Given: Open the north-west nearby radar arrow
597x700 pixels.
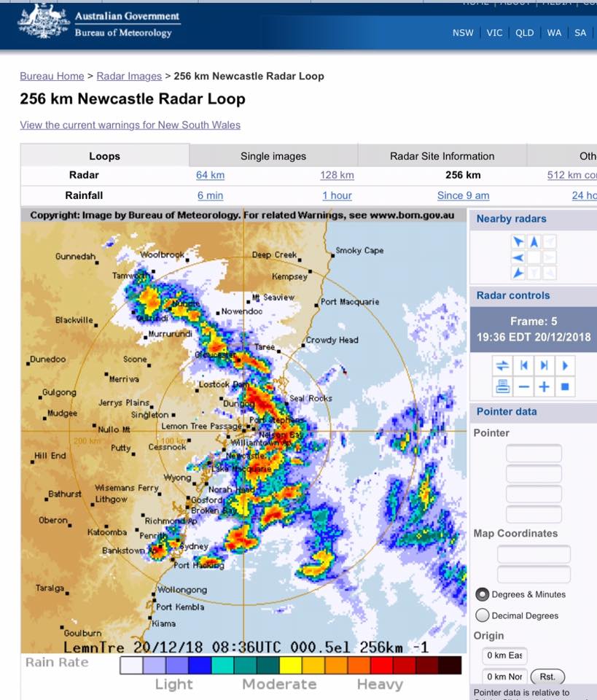Looking at the screenshot, I should [518, 242].
